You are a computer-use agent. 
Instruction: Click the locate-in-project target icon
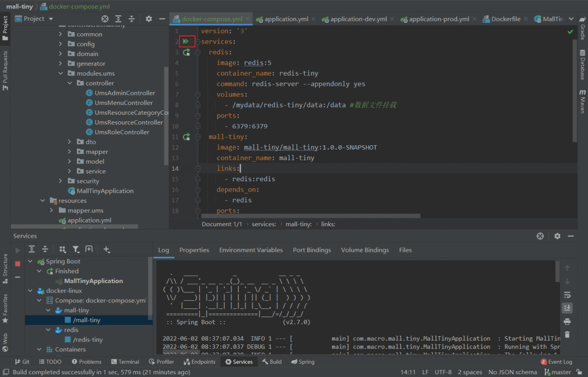coord(105,18)
